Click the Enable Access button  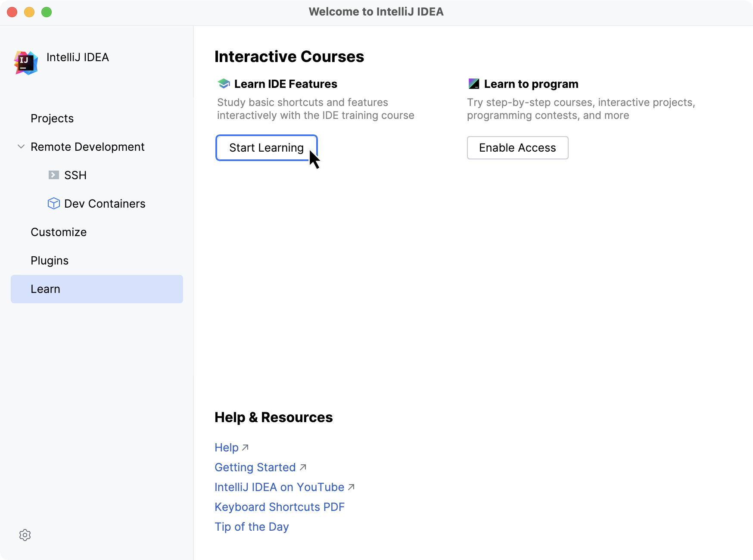[x=517, y=148]
